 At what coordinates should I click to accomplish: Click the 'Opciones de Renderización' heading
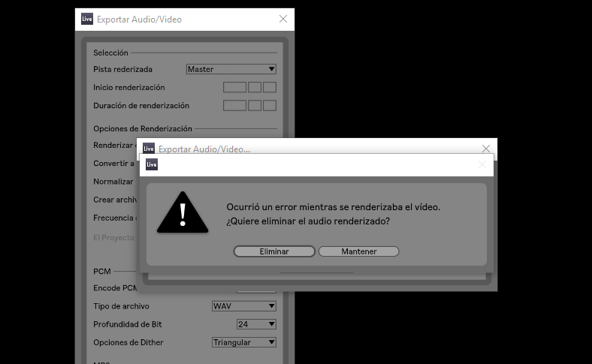click(x=143, y=128)
